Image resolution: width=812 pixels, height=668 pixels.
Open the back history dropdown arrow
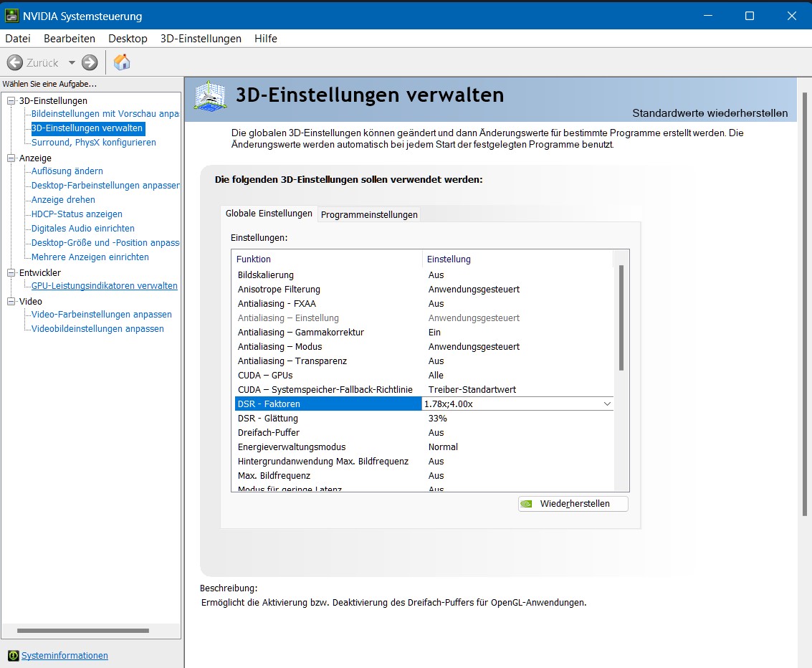(72, 62)
